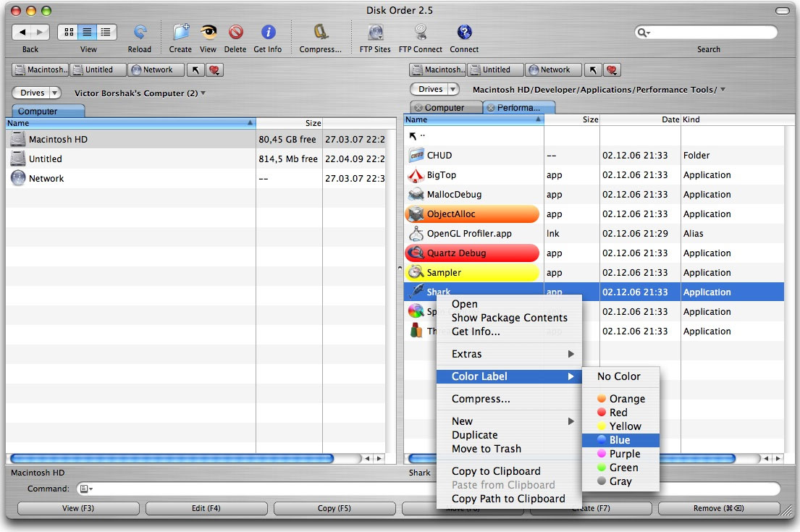Click left pane Network button
The height and width of the screenshot is (532, 800).
click(156, 70)
